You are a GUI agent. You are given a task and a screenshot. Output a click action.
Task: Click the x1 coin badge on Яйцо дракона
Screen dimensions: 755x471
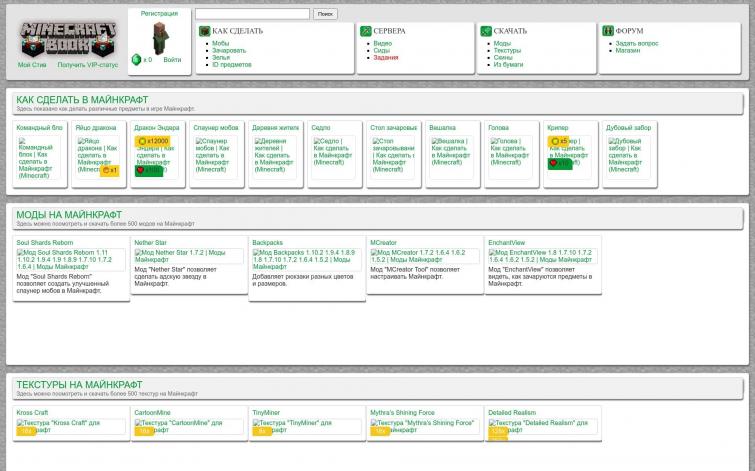(x=109, y=170)
